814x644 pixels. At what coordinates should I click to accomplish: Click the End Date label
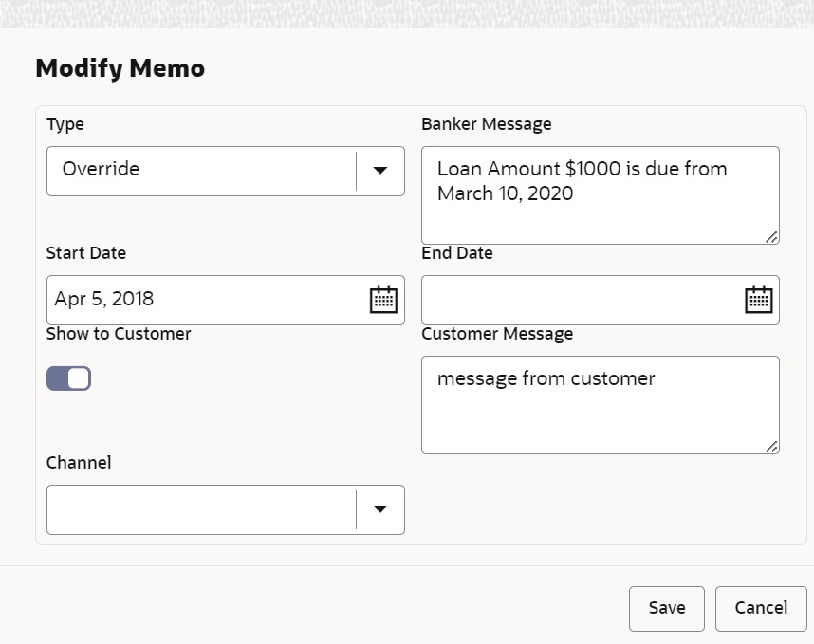[456, 253]
